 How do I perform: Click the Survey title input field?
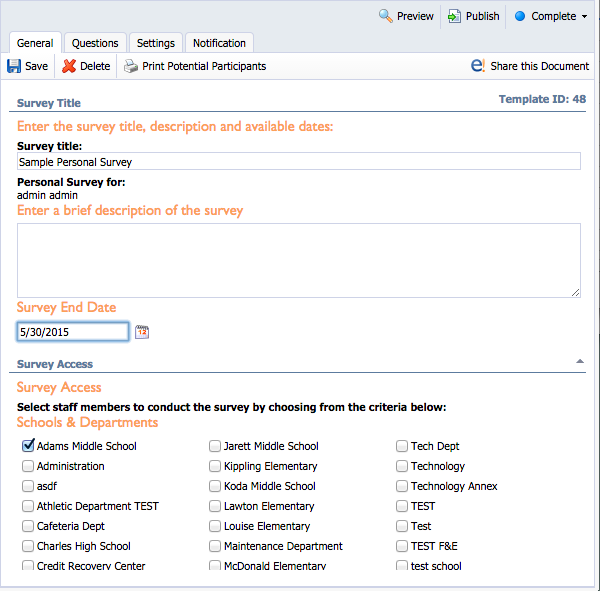tap(299, 161)
